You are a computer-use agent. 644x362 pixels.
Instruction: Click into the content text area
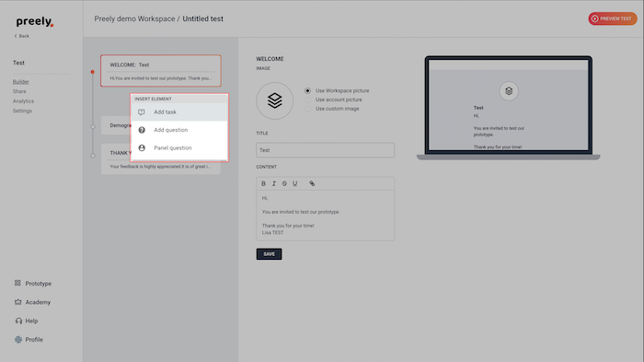coord(326,216)
